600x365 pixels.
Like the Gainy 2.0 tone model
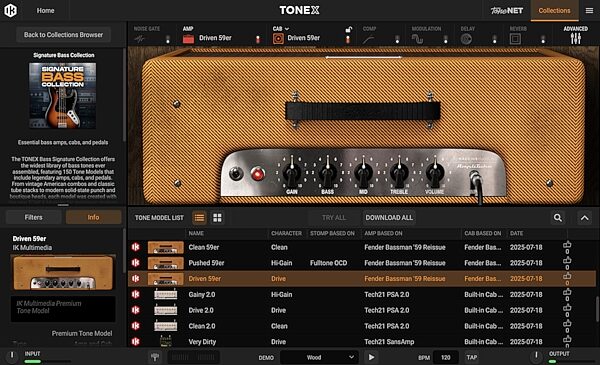(567, 292)
